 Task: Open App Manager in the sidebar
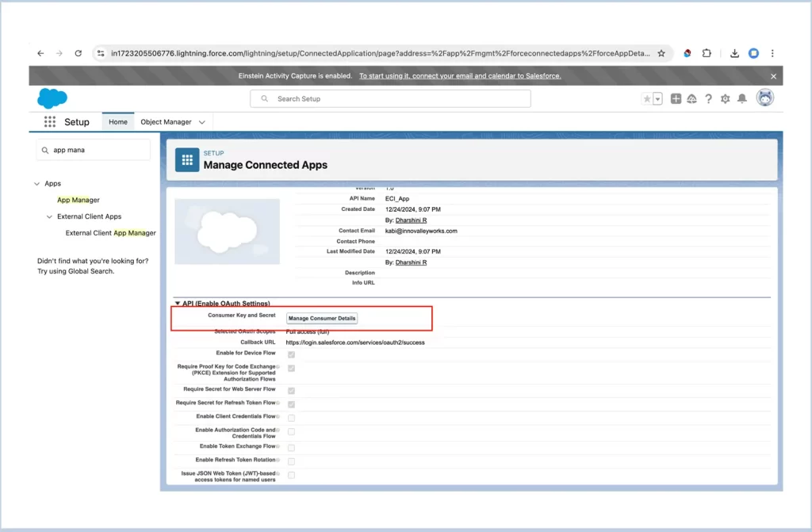(x=79, y=200)
